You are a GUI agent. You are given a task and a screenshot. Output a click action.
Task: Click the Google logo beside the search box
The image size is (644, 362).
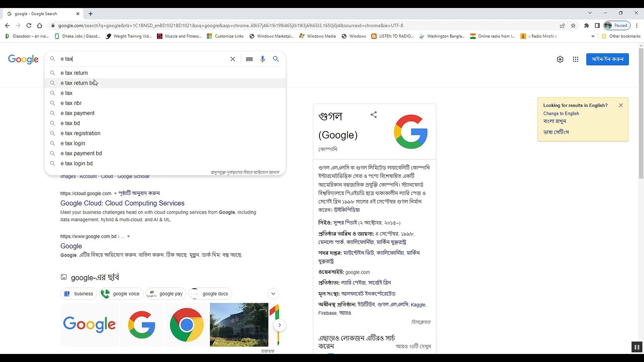[x=23, y=59]
